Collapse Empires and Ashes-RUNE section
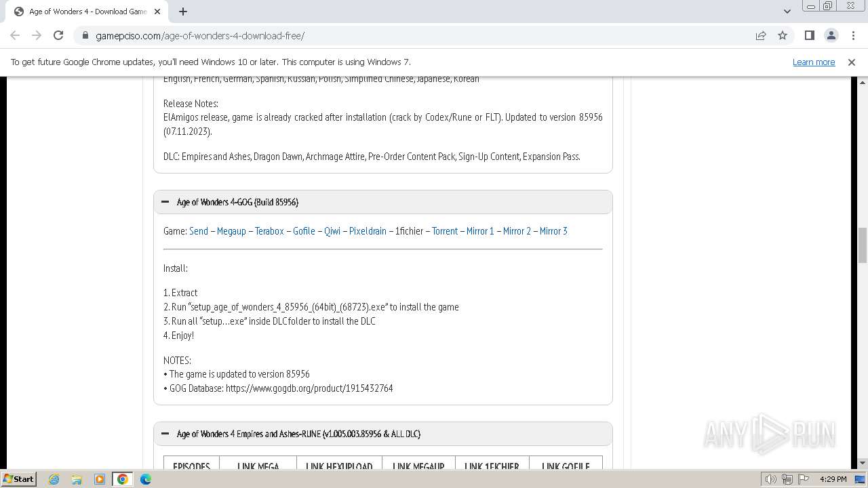 tap(165, 434)
